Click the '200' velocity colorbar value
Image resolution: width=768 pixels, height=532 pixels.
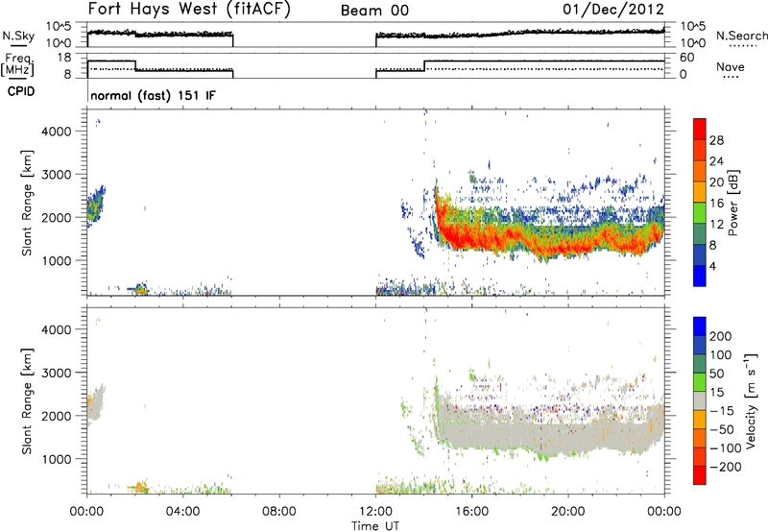click(721, 336)
